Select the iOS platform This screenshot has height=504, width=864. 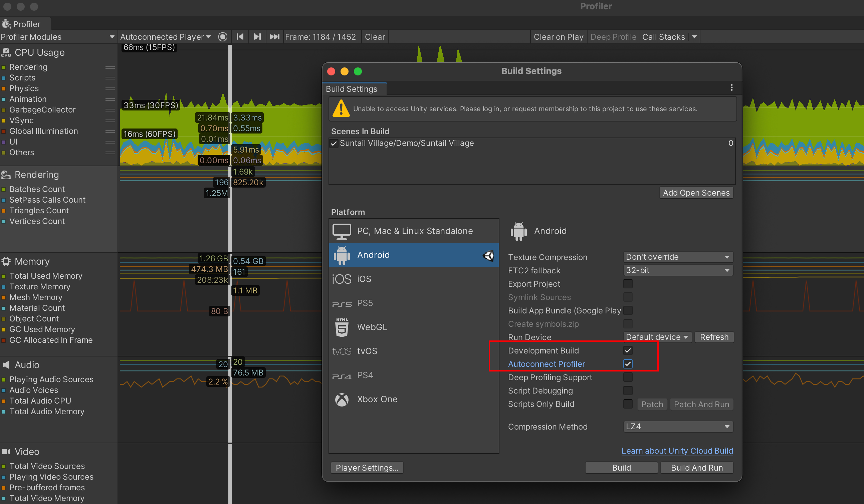364,279
